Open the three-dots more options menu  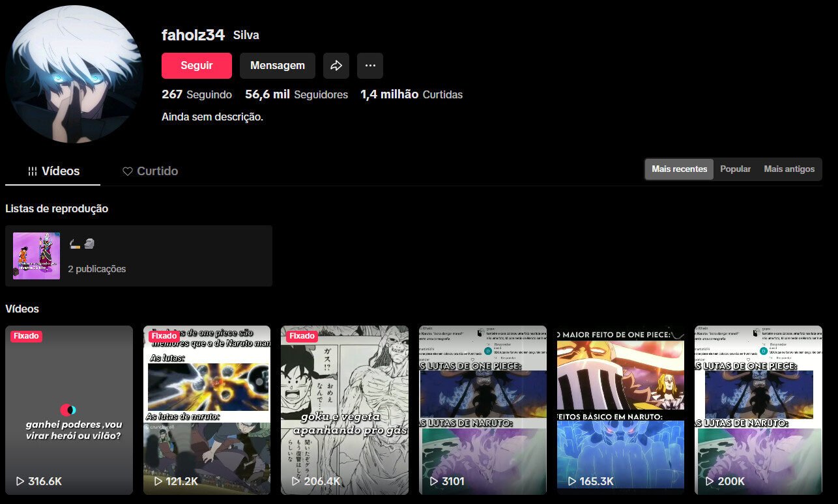[x=370, y=66]
